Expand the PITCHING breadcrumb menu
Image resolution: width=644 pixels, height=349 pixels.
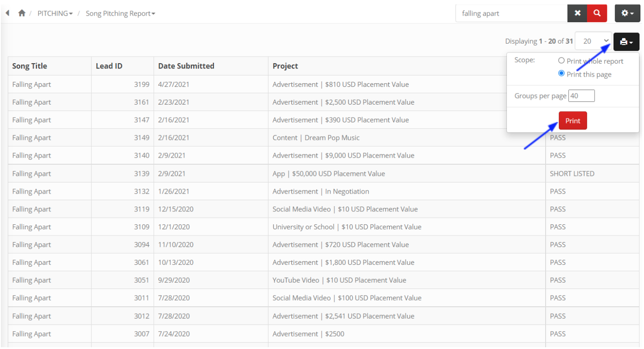pos(55,13)
